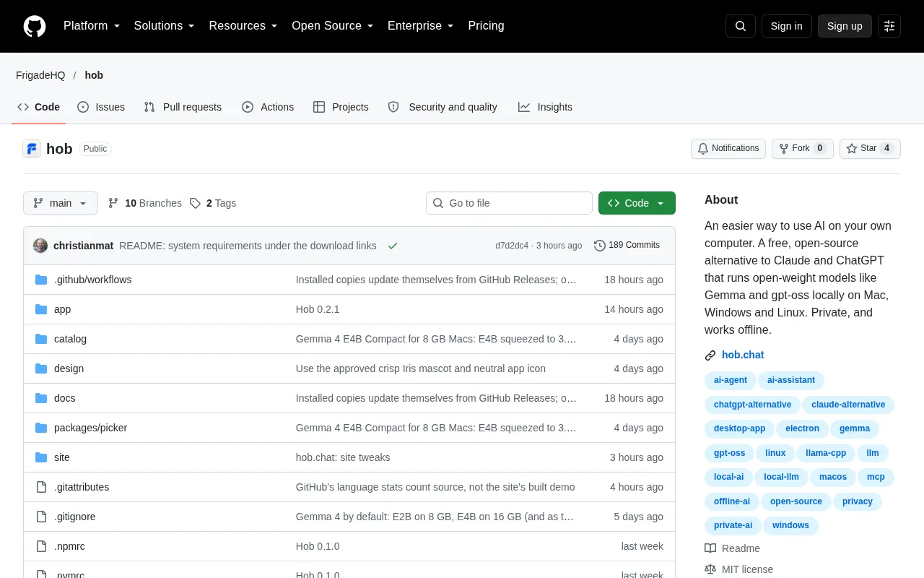The height and width of the screenshot is (578, 924).
Task: Switch to the Issues tab
Action: 101,107
